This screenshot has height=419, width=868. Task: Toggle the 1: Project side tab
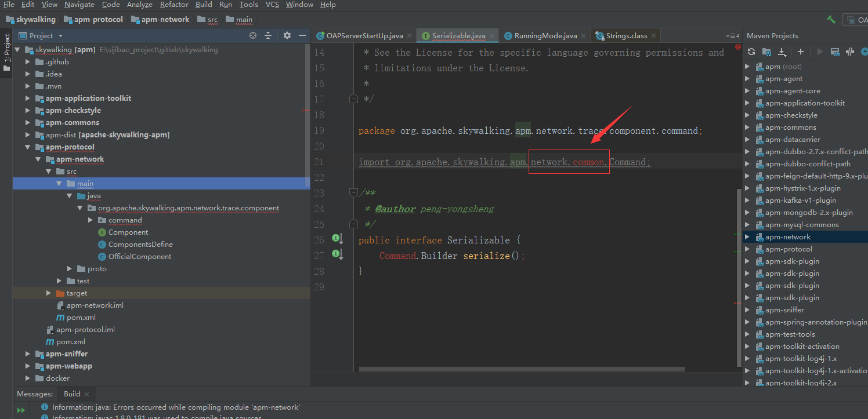coord(6,52)
